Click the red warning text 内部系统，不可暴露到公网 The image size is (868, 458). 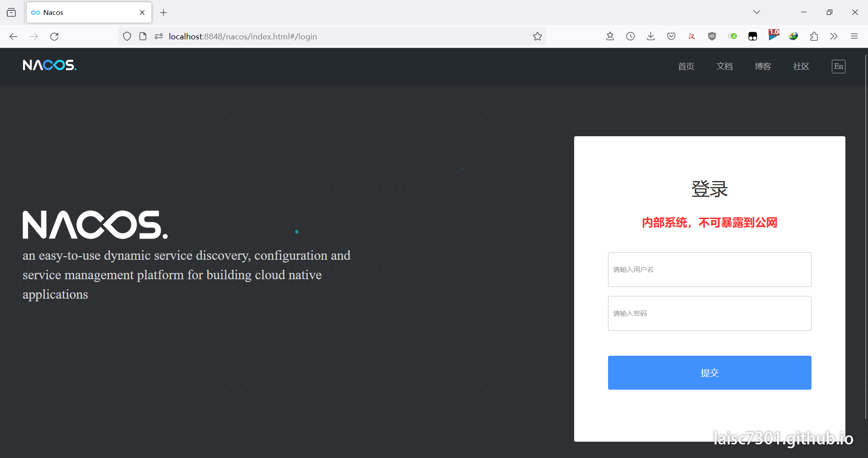coord(709,223)
